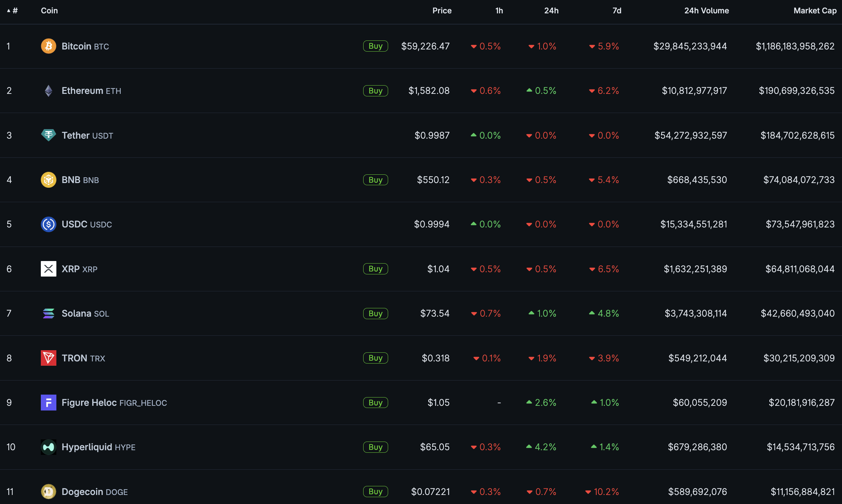Open the BNB coin page link

click(x=80, y=180)
